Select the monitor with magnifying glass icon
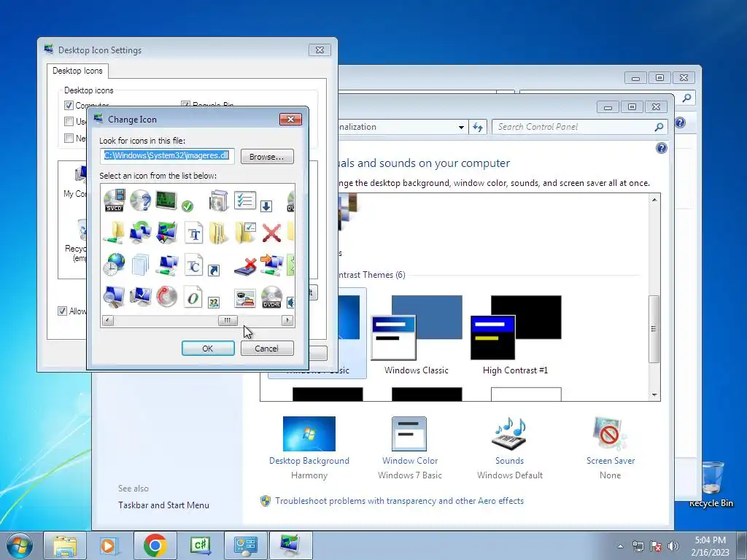 pos(115,297)
